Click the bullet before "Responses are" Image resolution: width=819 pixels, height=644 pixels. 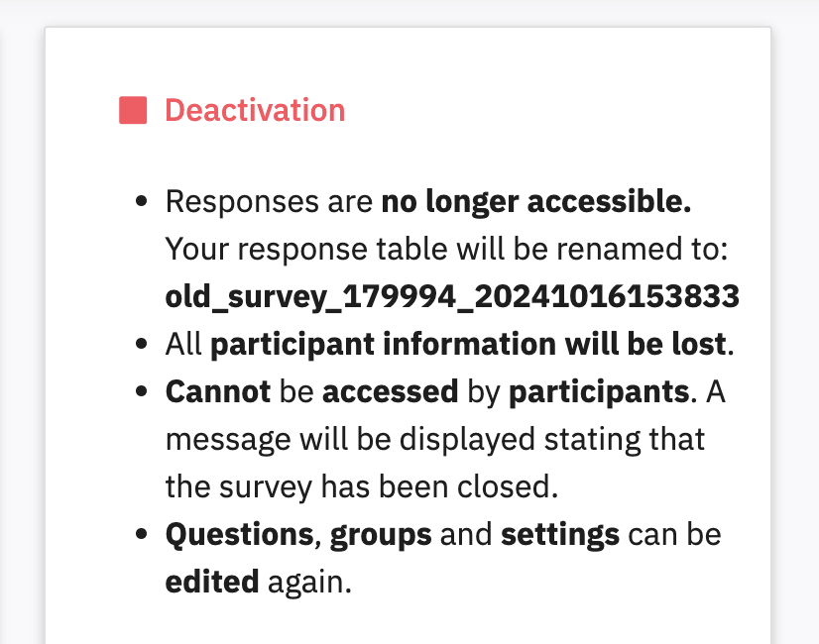pyautogui.click(x=142, y=202)
